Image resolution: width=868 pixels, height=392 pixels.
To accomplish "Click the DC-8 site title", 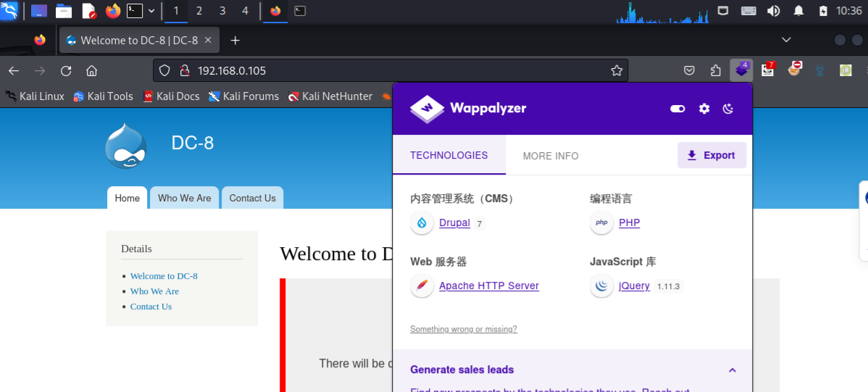I will pyautogui.click(x=193, y=143).
